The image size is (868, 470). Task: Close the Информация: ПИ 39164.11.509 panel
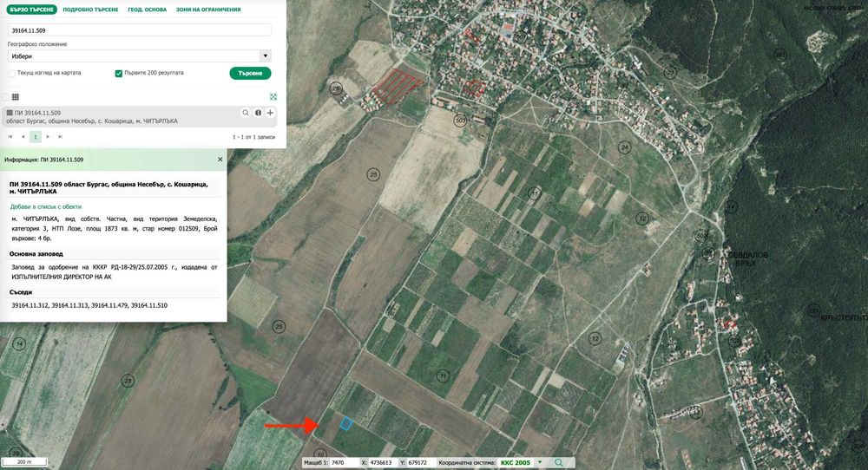pos(220,160)
